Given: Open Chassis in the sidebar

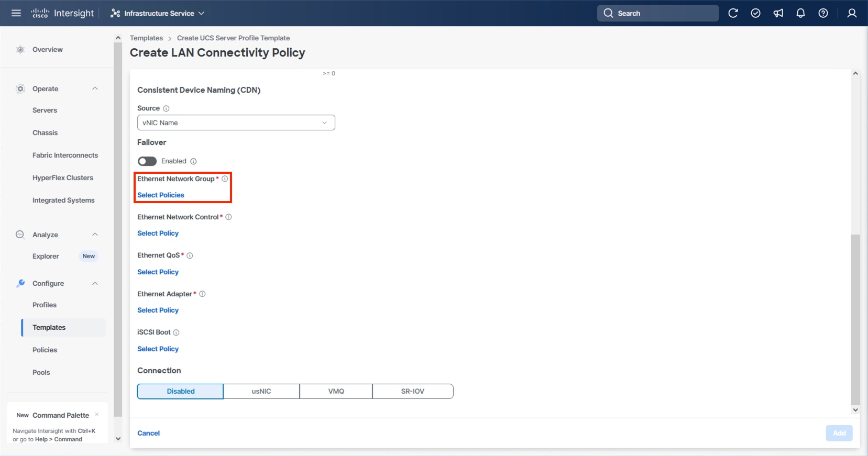Looking at the screenshot, I should pyautogui.click(x=45, y=133).
